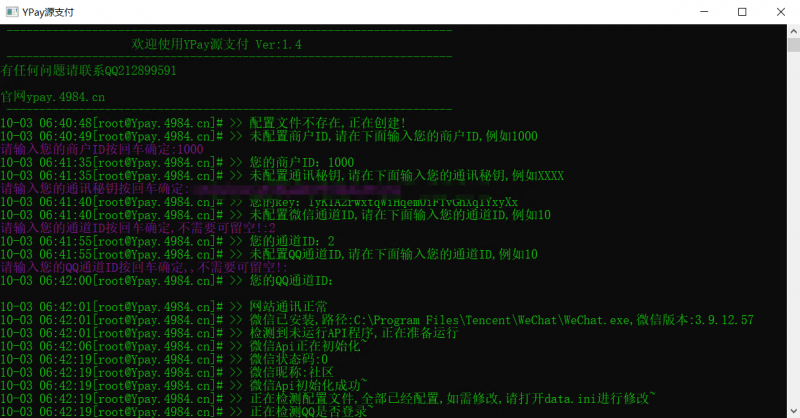Click the blurred communication key entry

(x=297, y=189)
